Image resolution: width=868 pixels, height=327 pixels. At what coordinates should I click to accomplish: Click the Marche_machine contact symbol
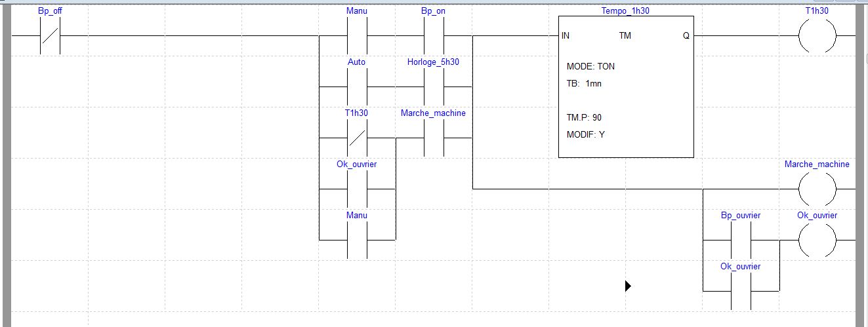[434, 138]
